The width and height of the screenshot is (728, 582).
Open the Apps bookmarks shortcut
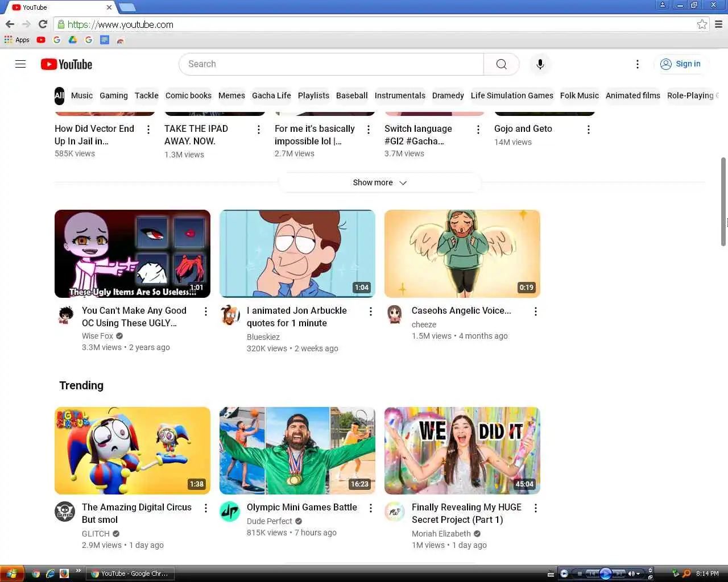coord(17,40)
